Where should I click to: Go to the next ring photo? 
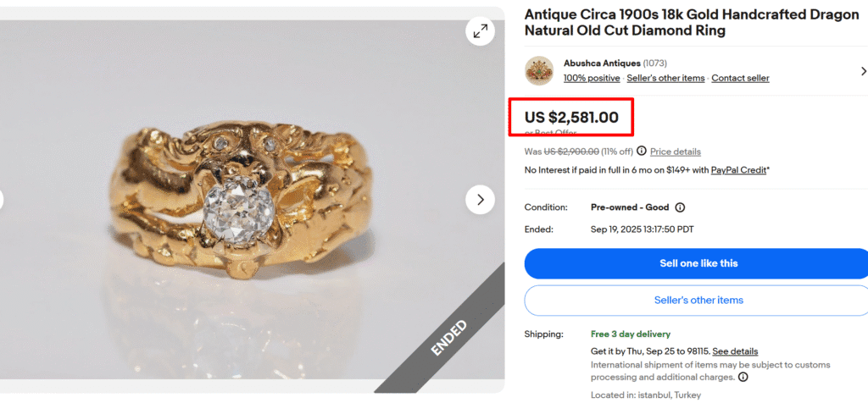click(x=481, y=200)
